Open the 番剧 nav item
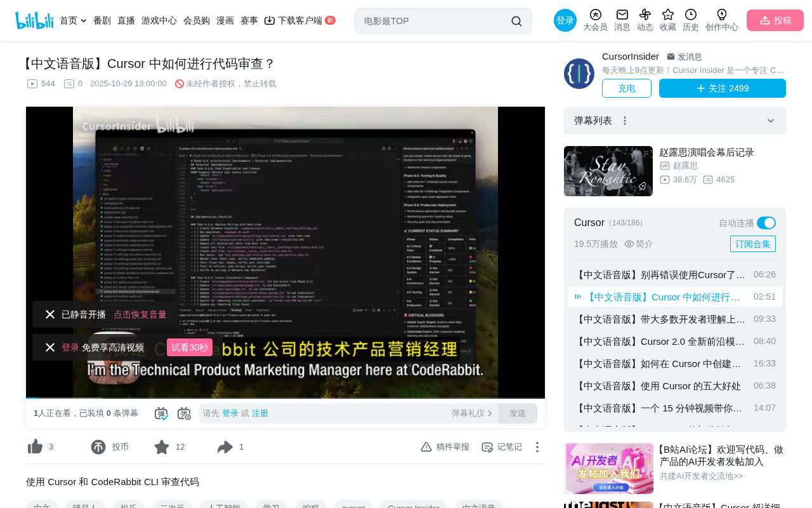This screenshot has height=508, width=812. (102, 20)
